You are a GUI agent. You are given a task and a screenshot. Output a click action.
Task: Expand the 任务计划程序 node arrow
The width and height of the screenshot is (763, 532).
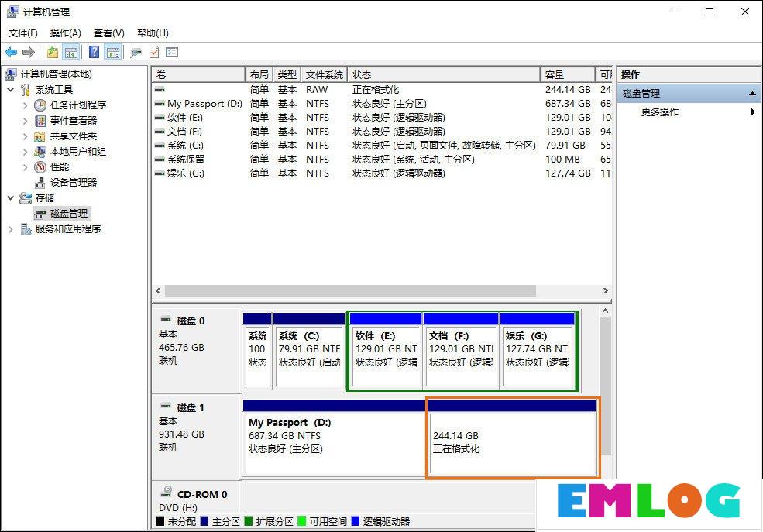[x=26, y=105]
